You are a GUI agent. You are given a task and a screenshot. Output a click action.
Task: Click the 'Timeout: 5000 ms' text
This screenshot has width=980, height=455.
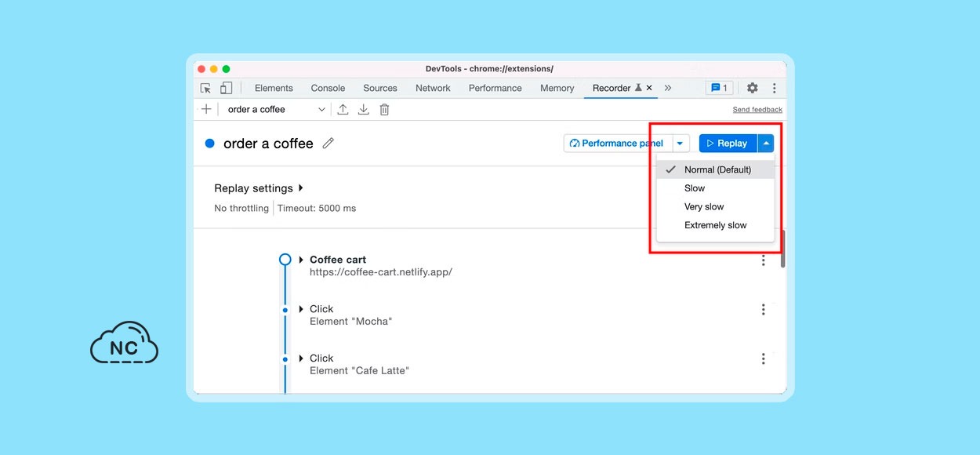click(x=317, y=209)
